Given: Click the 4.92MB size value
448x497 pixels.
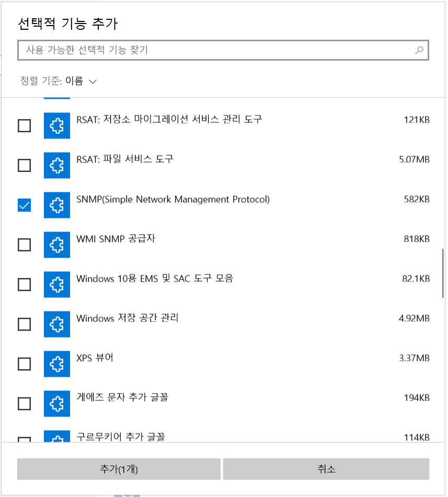Looking at the screenshot, I should tap(414, 318).
